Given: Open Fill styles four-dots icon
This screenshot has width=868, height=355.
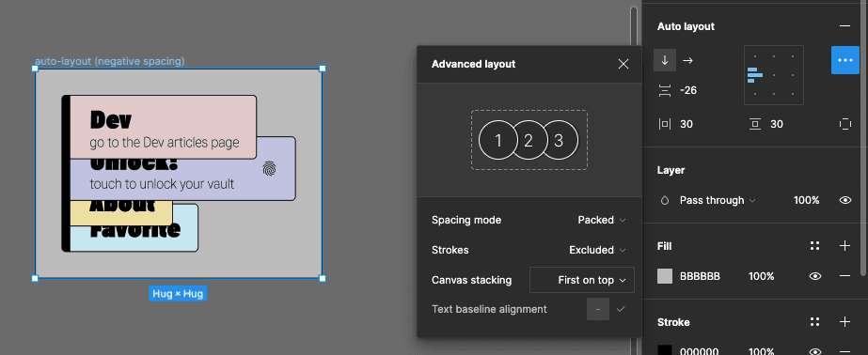Looking at the screenshot, I should (x=814, y=246).
